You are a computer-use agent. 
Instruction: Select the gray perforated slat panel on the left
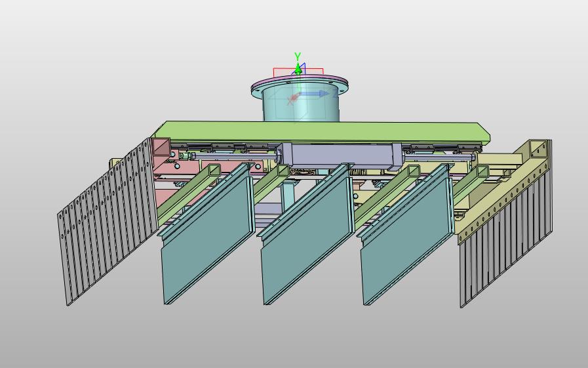click(x=108, y=221)
